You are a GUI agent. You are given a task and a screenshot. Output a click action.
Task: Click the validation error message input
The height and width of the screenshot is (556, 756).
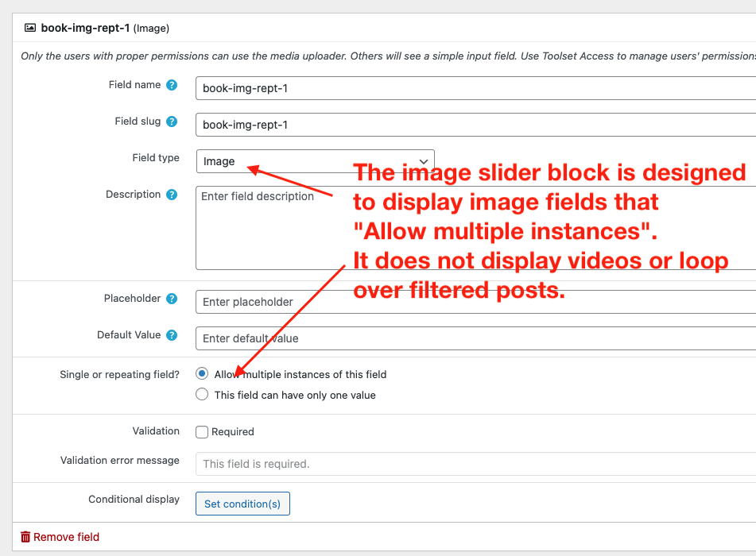coord(475,464)
